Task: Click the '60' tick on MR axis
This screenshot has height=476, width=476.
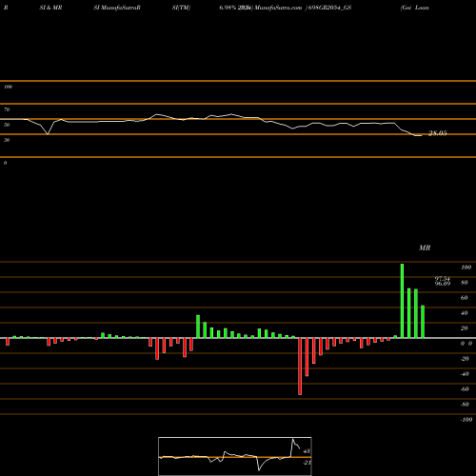Action: coord(465,298)
